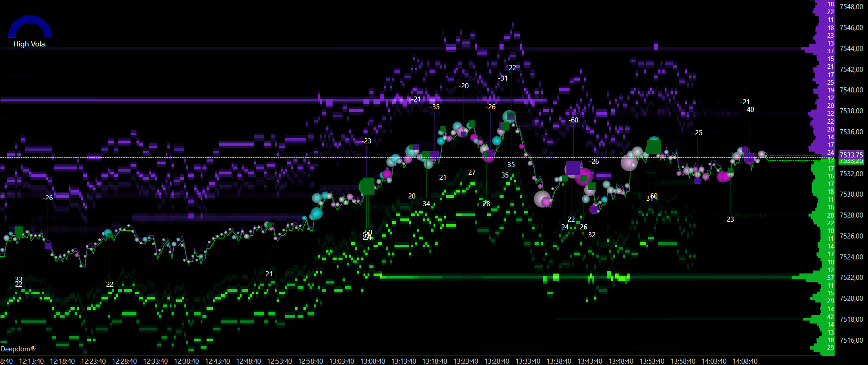Click the 7532,00 price axis label

(851, 174)
